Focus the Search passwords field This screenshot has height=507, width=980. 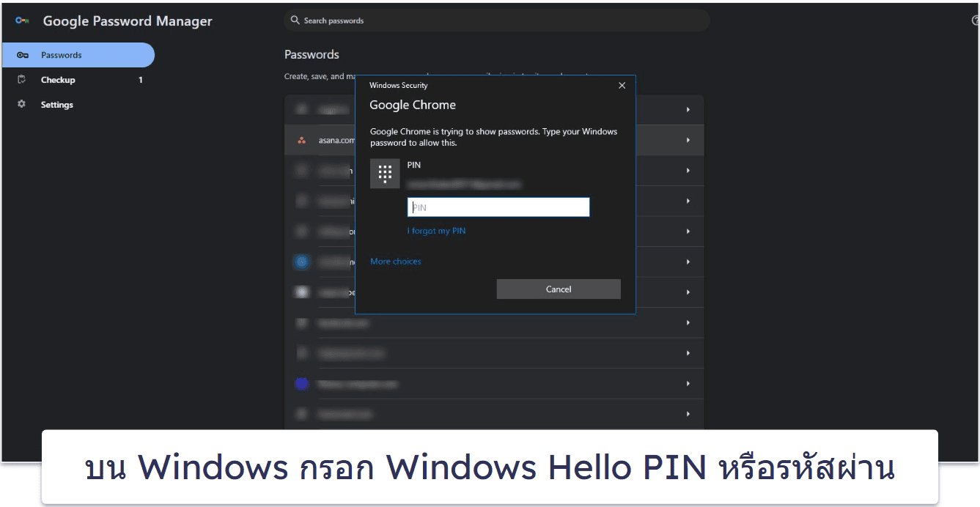coord(496,21)
